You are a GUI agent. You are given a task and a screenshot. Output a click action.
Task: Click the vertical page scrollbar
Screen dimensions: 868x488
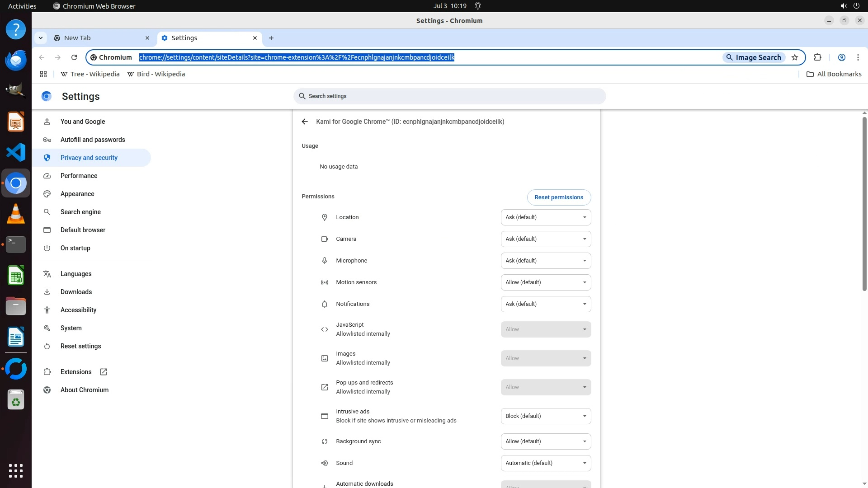click(x=864, y=203)
